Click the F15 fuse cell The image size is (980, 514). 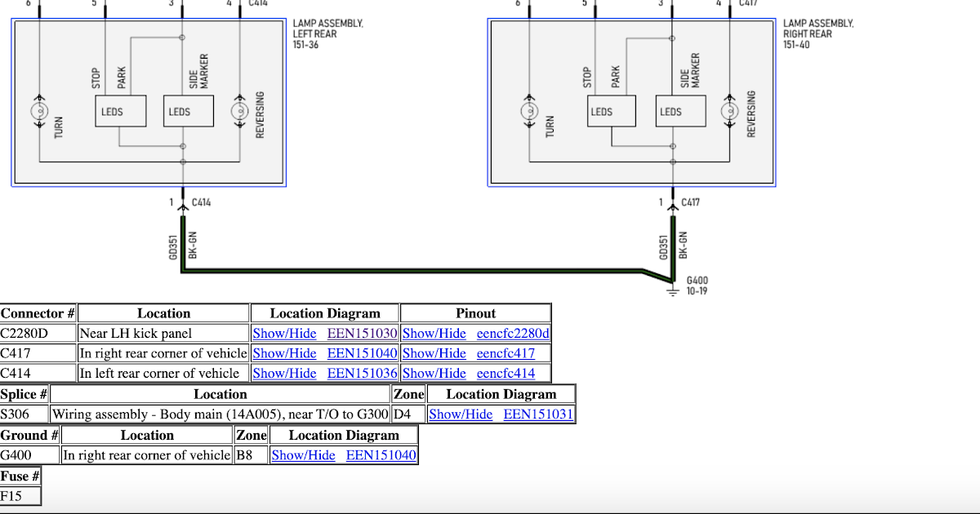pos(20,495)
